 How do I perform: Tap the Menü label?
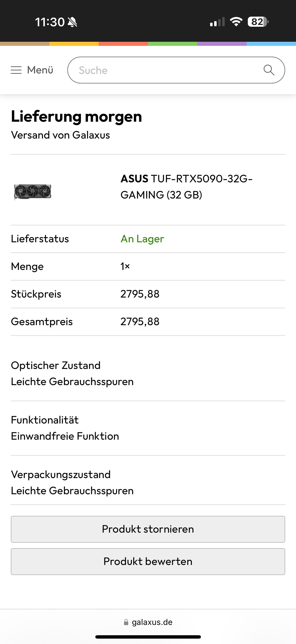pyautogui.click(x=40, y=70)
